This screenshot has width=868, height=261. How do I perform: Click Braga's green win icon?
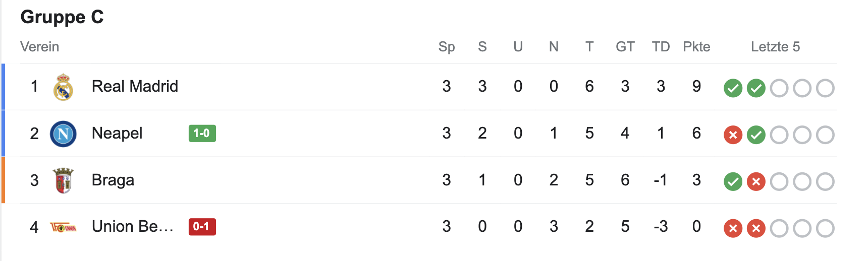pos(733,182)
